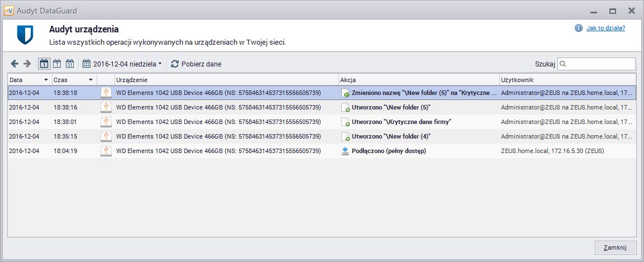
Task: Click the blue info icon beside help link
Action: 579,28
